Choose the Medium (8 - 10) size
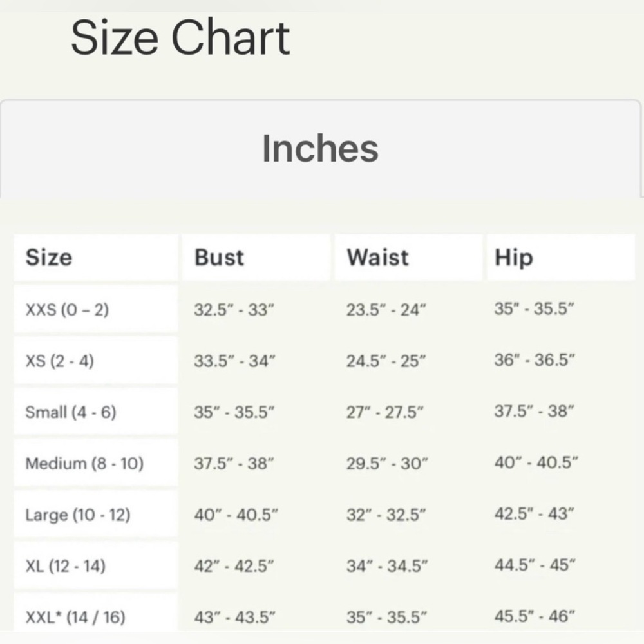The image size is (644, 644). 84,463
